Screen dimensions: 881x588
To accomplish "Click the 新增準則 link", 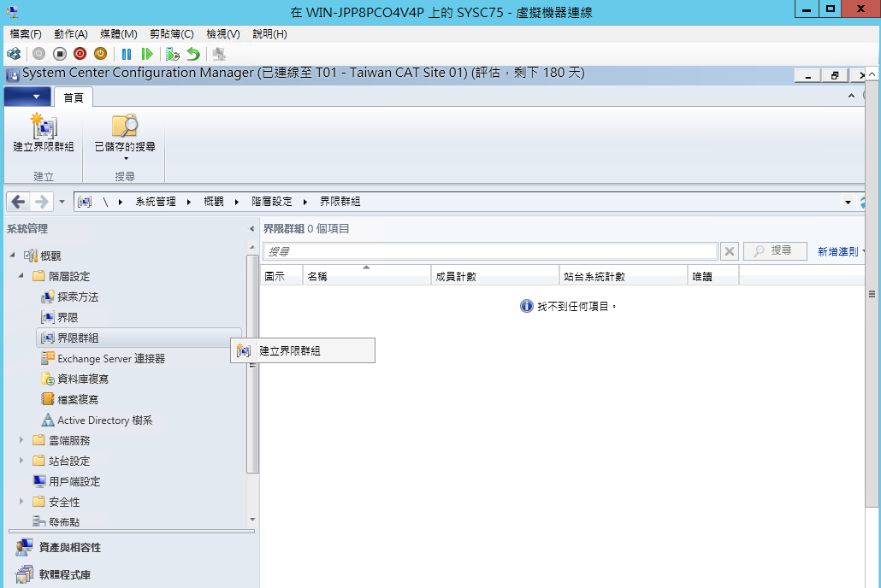I will tap(837, 251).
